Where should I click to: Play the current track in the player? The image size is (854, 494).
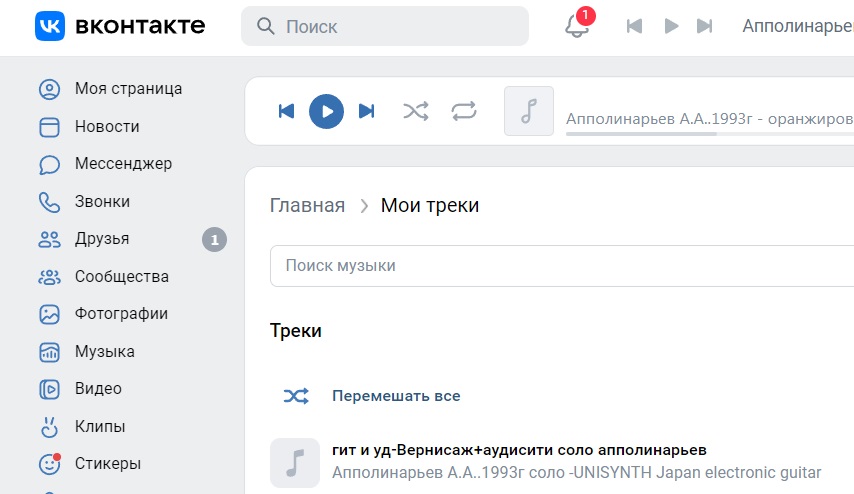point(326,111)
